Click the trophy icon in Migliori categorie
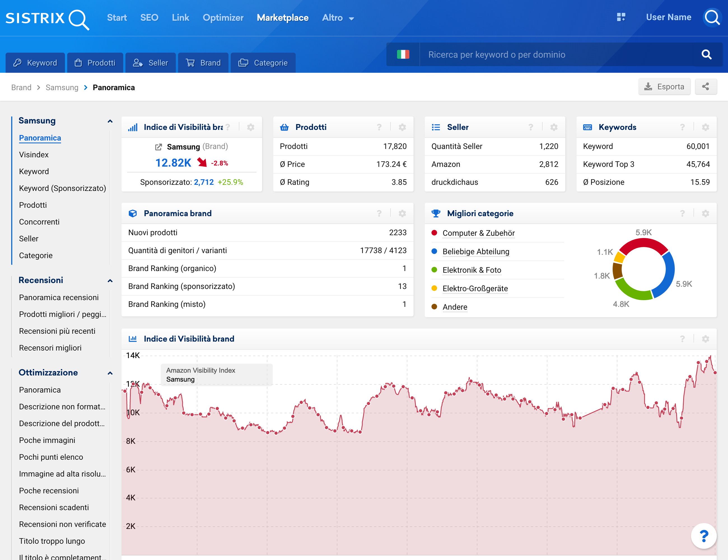This screenshot has height=560, width=728. click(x=436, y=213)
